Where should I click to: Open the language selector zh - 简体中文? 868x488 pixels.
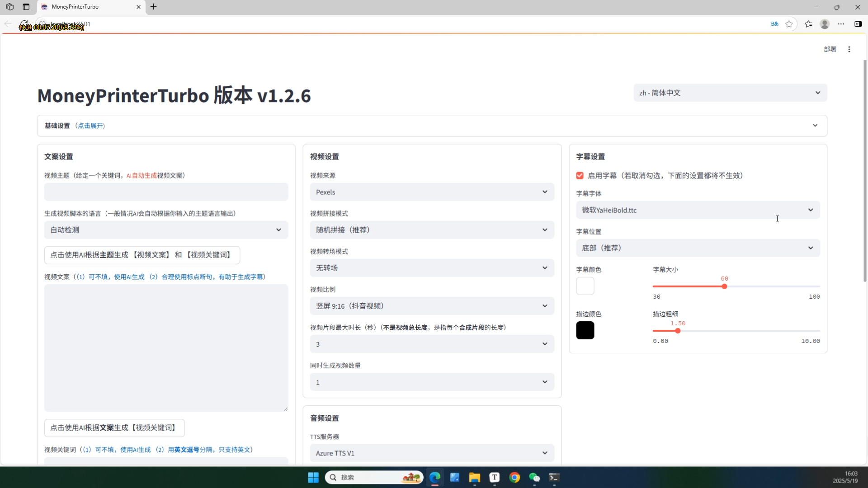[x=730, y=93]
